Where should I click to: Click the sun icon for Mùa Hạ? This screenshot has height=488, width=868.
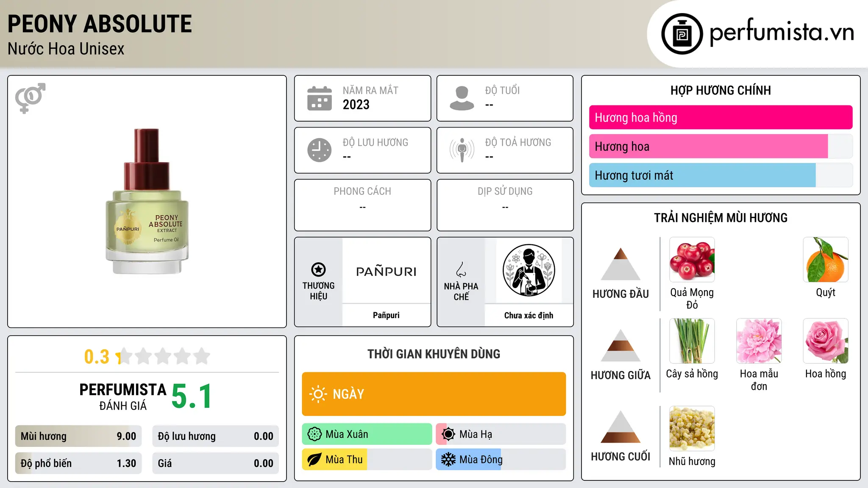(448, 434)
